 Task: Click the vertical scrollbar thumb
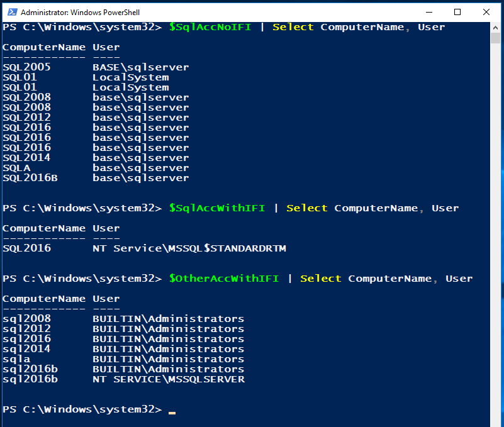tap(495, 38)
